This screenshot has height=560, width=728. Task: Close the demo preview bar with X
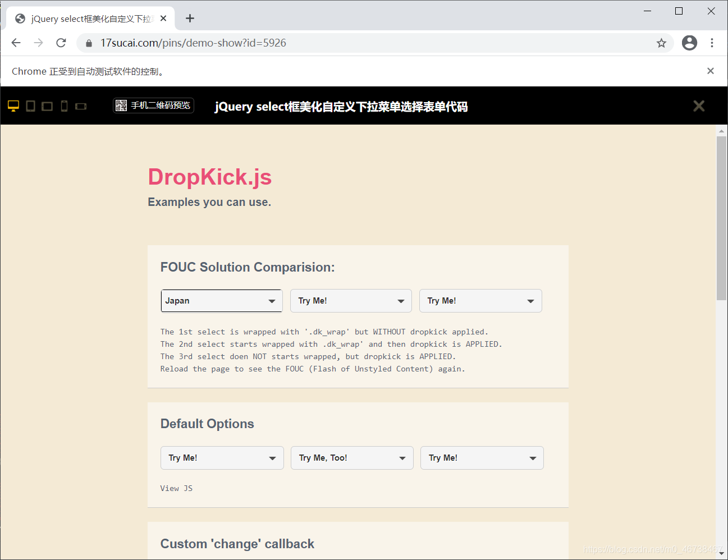tap(699, 106)
